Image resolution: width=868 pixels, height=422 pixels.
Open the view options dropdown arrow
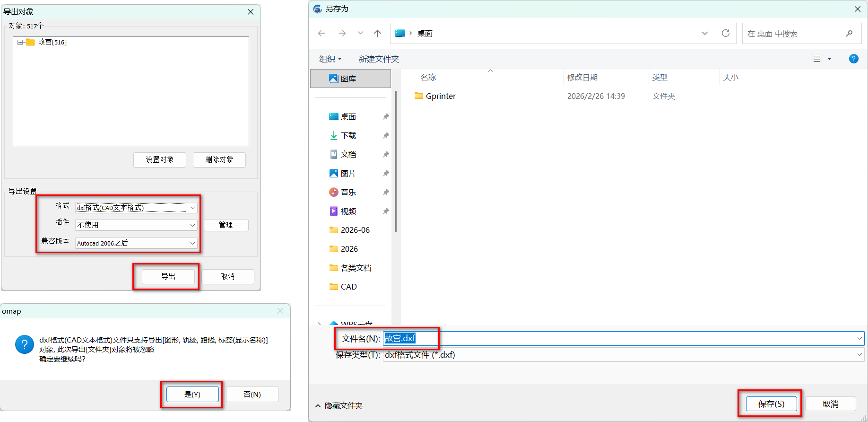tap(829, 59)
